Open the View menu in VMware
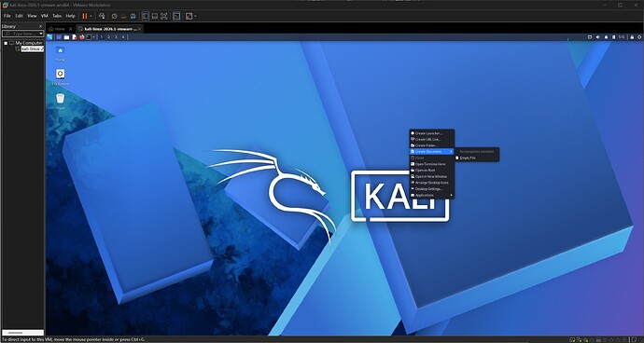644x343 pixels. (32, 16)
